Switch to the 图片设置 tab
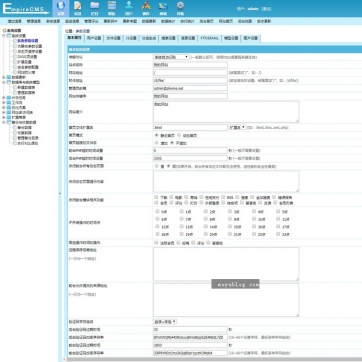This screenshot has width=362, height=362. pyautogui.click(x=251, y=38)
